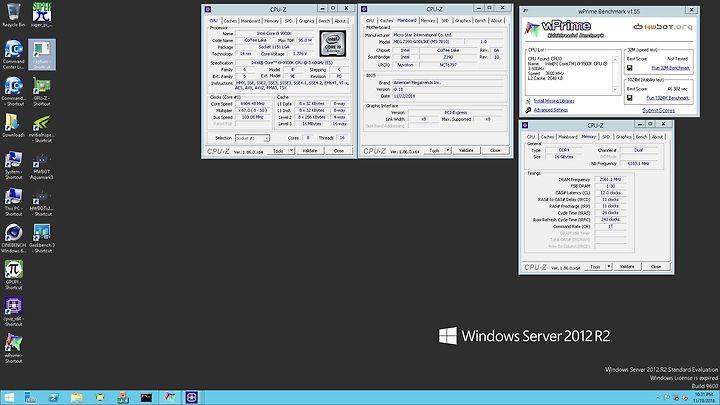Open the This PC shortcut icon

click(x=13, y=202)
